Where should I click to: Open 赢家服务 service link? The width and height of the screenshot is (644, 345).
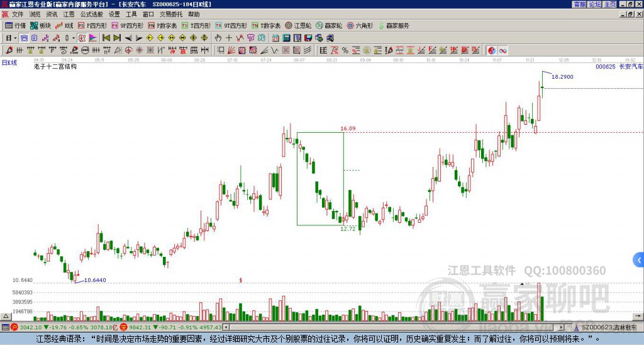click(394, 25)
